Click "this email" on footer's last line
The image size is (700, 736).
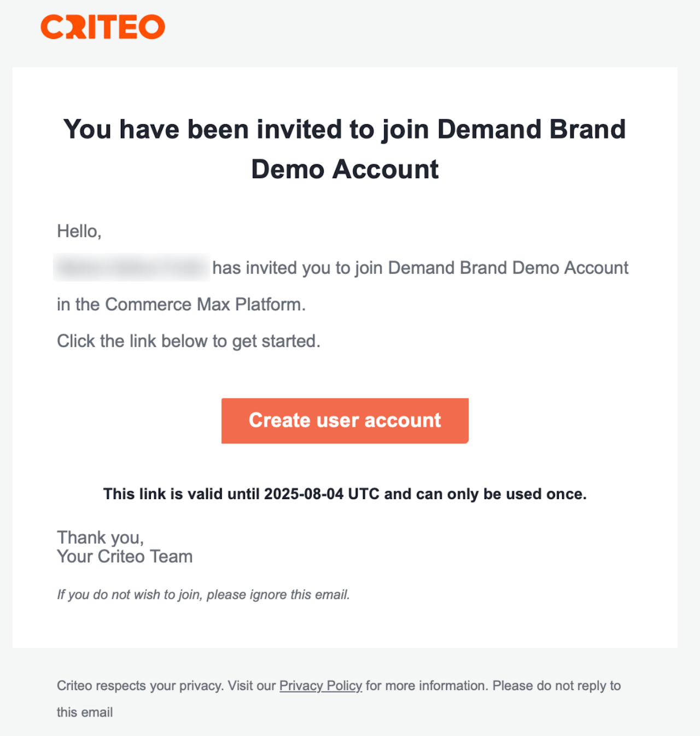click(85, 712)
